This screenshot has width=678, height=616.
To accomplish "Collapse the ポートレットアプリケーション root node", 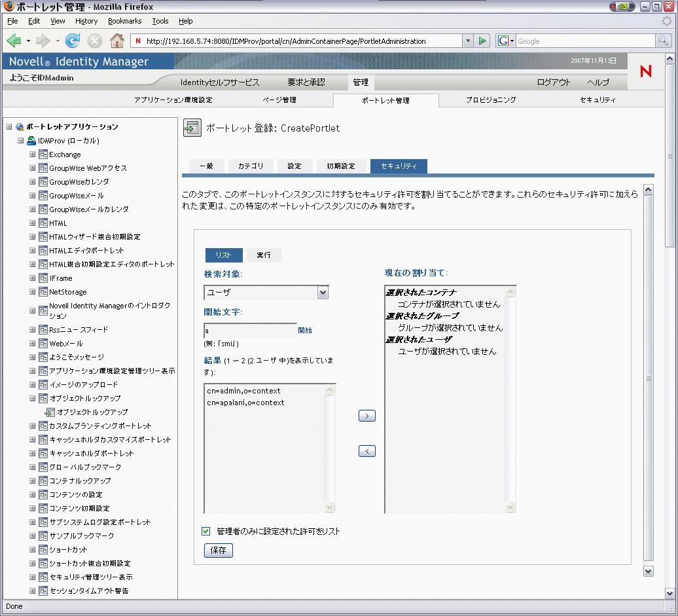I will (x=9, y=127).
